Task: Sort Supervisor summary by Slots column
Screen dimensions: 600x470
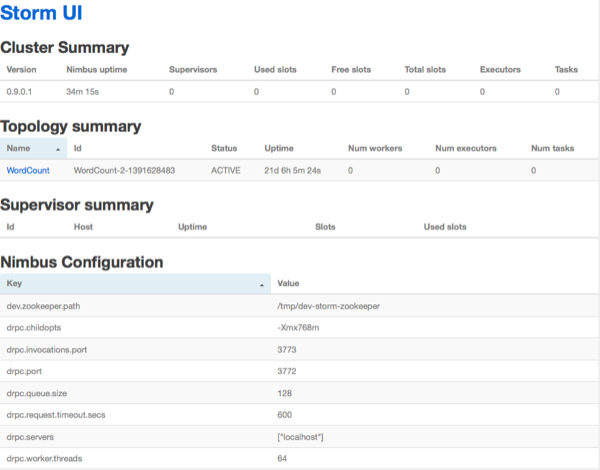Action: pyautogui.click(x=325, y=227)
